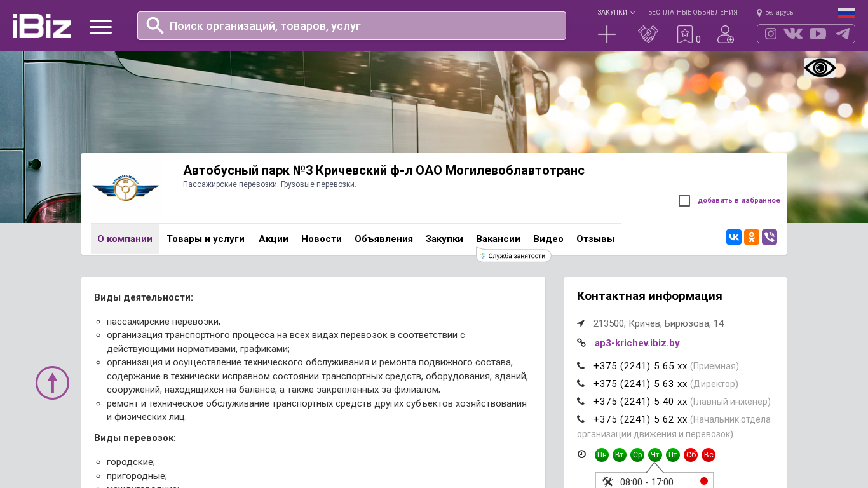Open the Закупки company tab
868x488 pixels.
[x=444, y=239]
